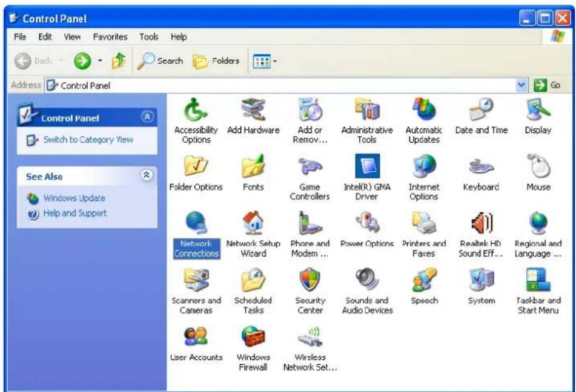Open Display properties
The height and width of the screenshot is (392, 576).
pos(538,116)
